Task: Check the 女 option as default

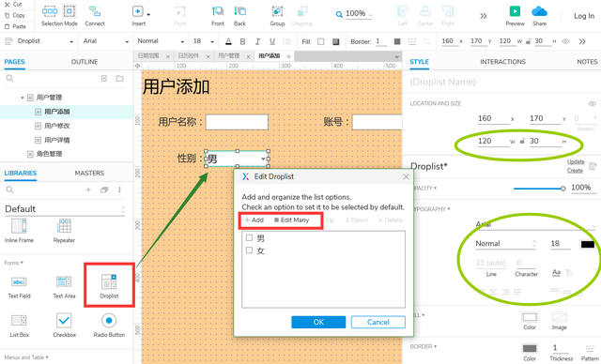Action: 249,250
